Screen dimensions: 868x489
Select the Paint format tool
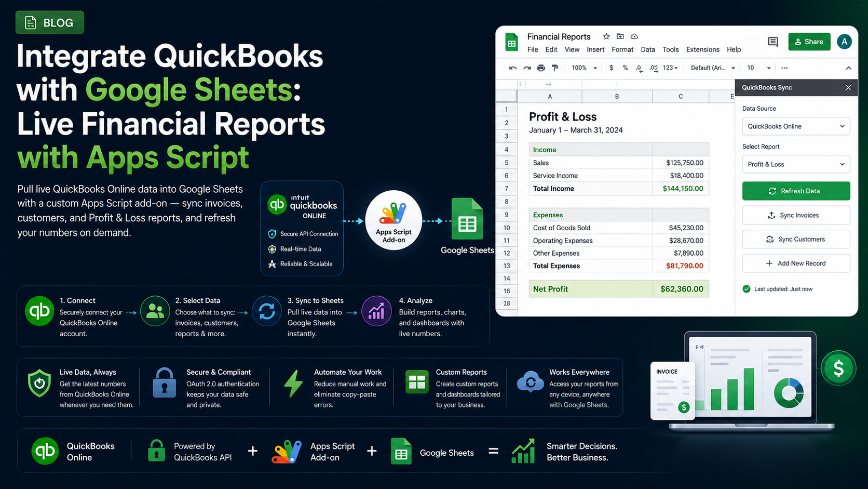[x=555, y=68]
